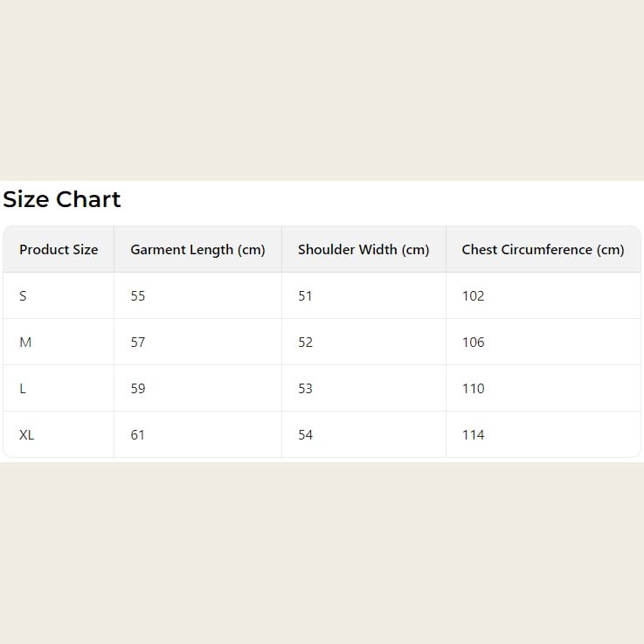Click garment length value 61
Screen dimensions: 644x644
(x=138, y=435)
